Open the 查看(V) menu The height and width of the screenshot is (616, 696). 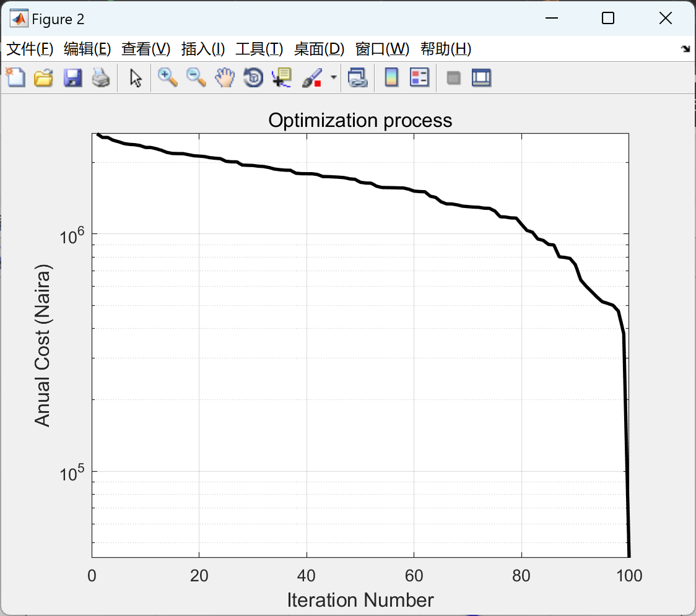coord(146,49)
